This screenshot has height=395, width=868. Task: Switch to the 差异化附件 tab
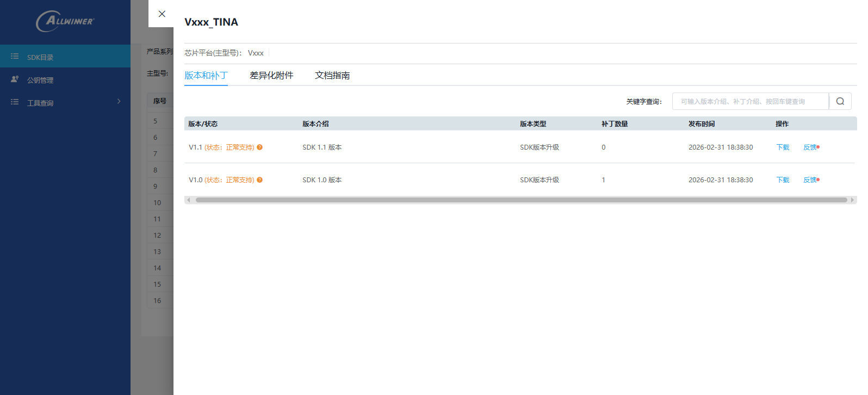271,75
